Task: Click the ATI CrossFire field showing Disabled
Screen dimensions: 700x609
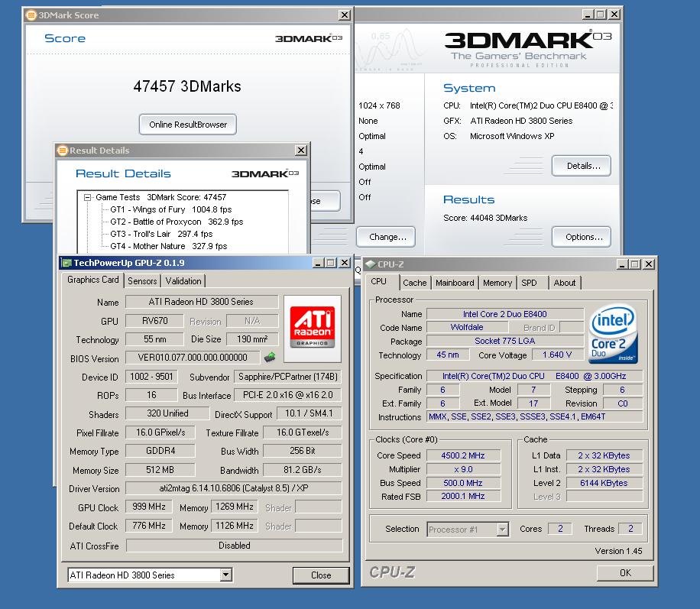Action: pyautogui.click(x=235, y=545)
